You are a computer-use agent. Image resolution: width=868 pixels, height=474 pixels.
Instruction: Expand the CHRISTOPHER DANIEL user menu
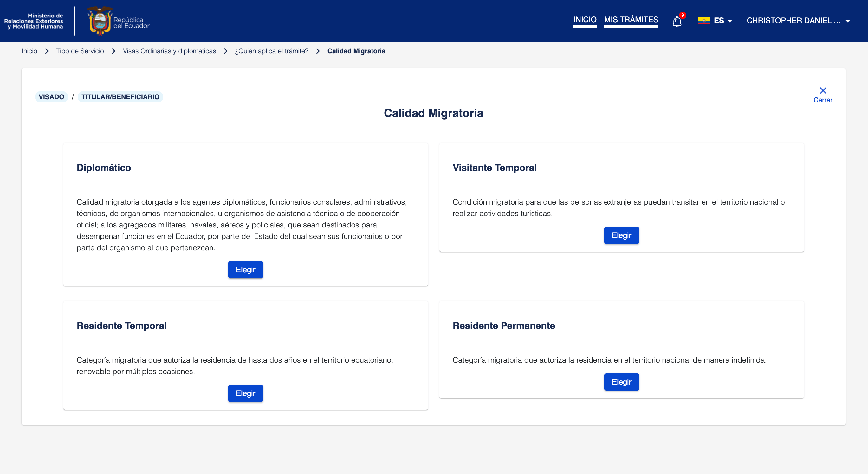pos(798,21)
